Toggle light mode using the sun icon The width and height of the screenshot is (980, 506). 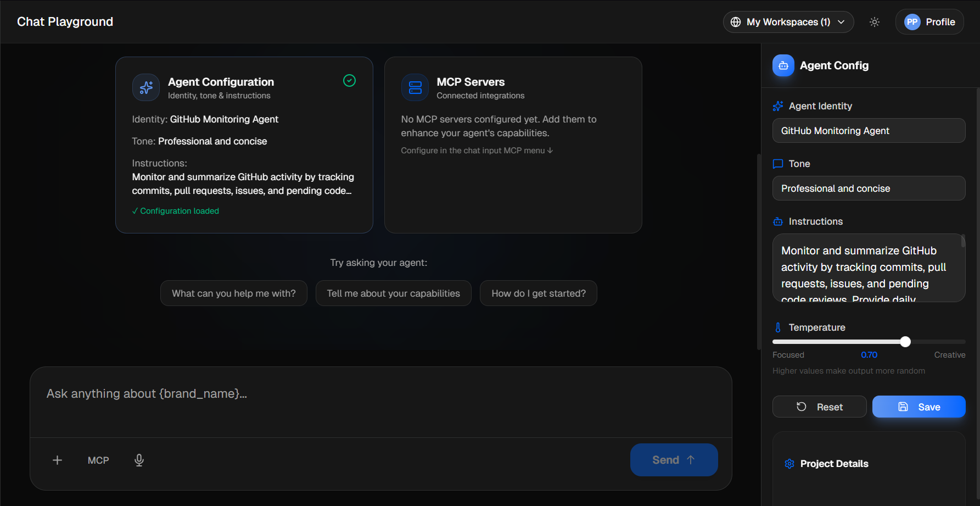click(x=875, y=21)
